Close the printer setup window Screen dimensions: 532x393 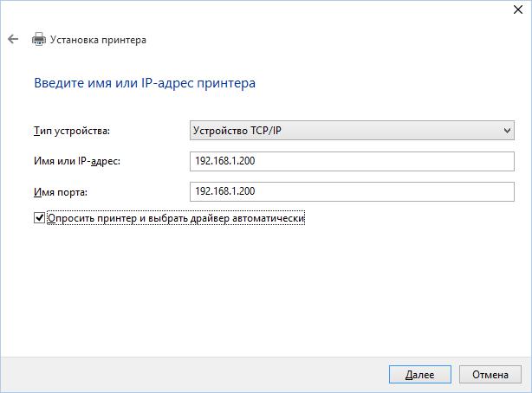pos(512,9)
